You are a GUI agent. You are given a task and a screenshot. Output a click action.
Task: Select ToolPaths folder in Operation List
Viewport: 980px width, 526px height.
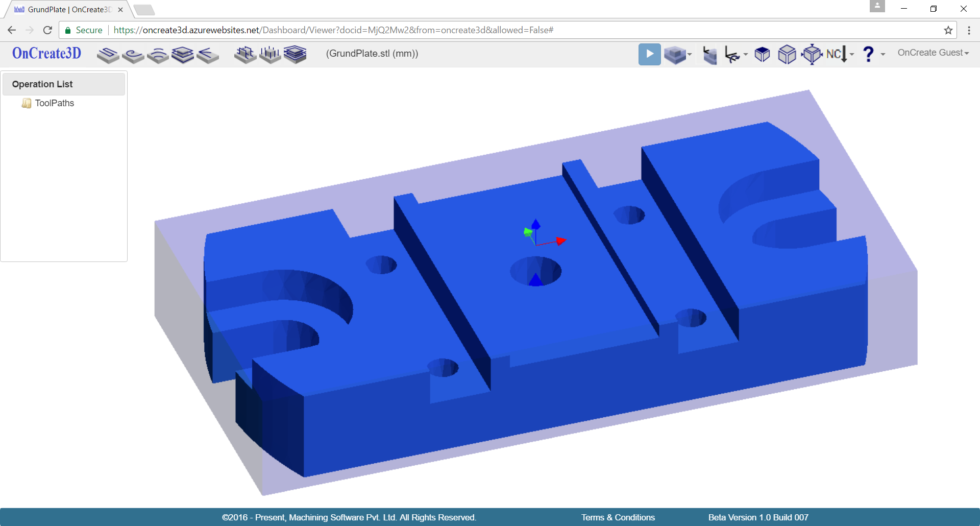(x=54, y=103)
